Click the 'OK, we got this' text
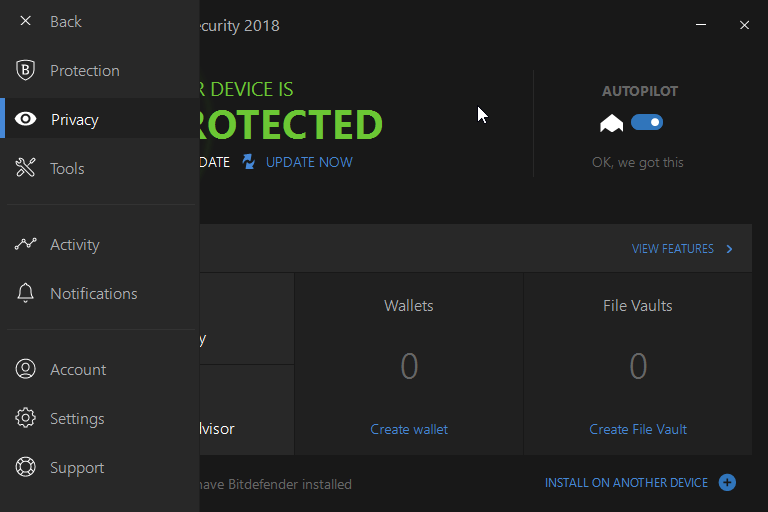The height and width of the screenshot is (512, 768). click(638, 162)
